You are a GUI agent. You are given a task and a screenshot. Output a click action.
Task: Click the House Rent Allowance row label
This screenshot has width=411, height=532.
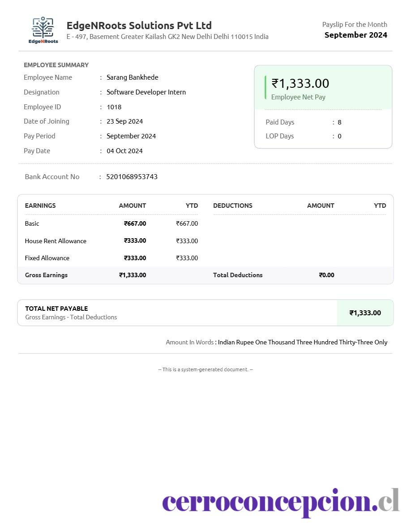(56, 241)
